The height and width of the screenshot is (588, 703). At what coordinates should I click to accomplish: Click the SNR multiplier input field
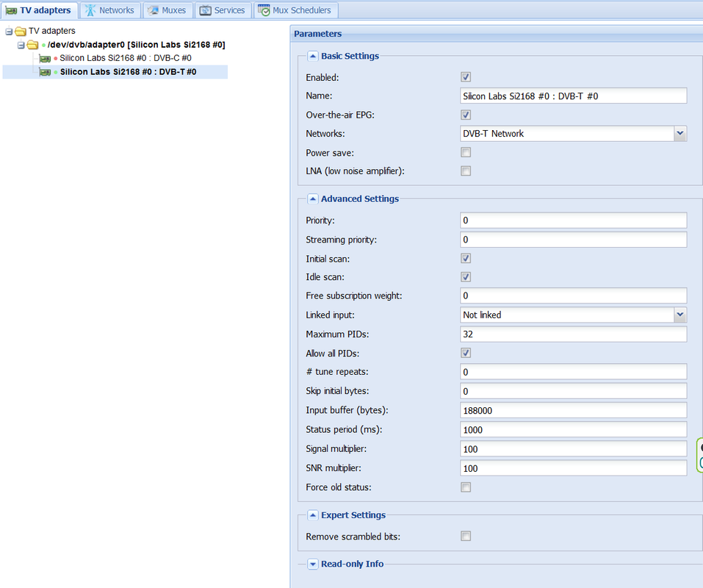[574, 468]
